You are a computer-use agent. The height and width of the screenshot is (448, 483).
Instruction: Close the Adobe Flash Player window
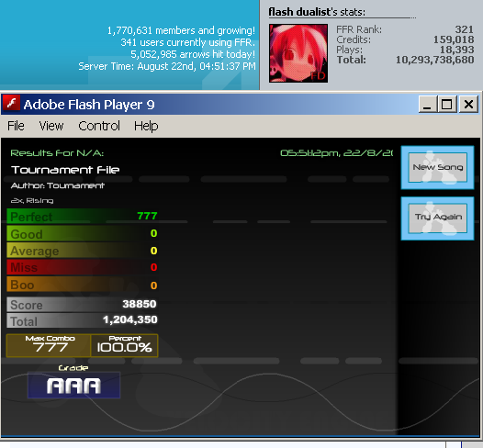468,104
